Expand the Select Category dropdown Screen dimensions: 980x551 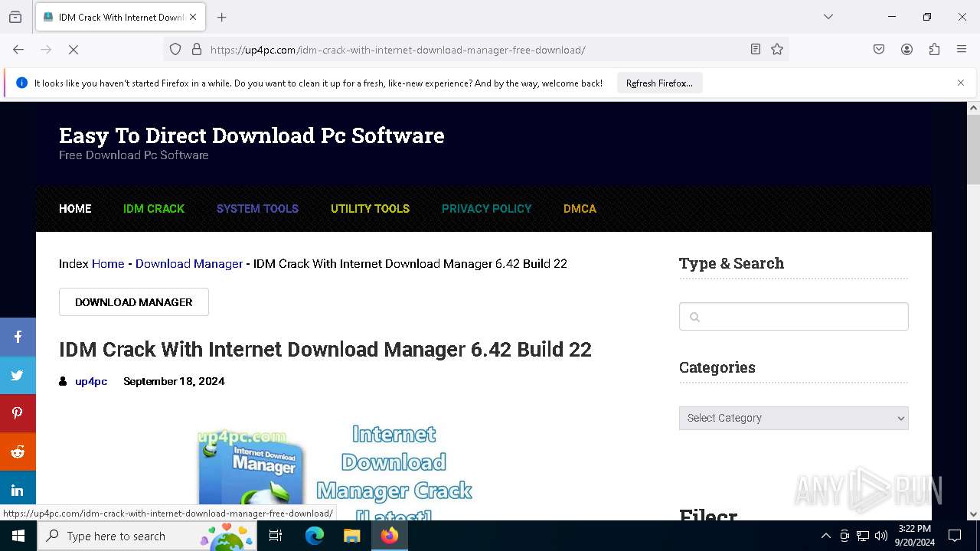point(794,418)
